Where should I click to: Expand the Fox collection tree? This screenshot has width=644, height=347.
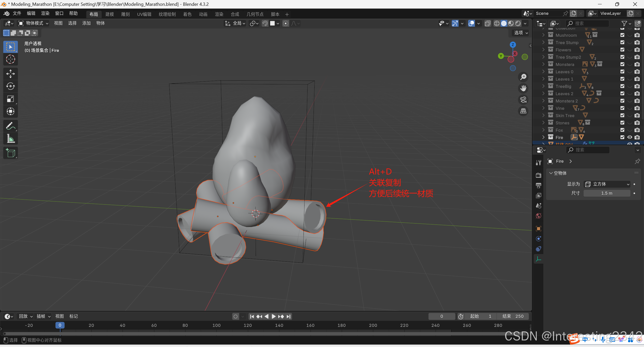[543, 130]
